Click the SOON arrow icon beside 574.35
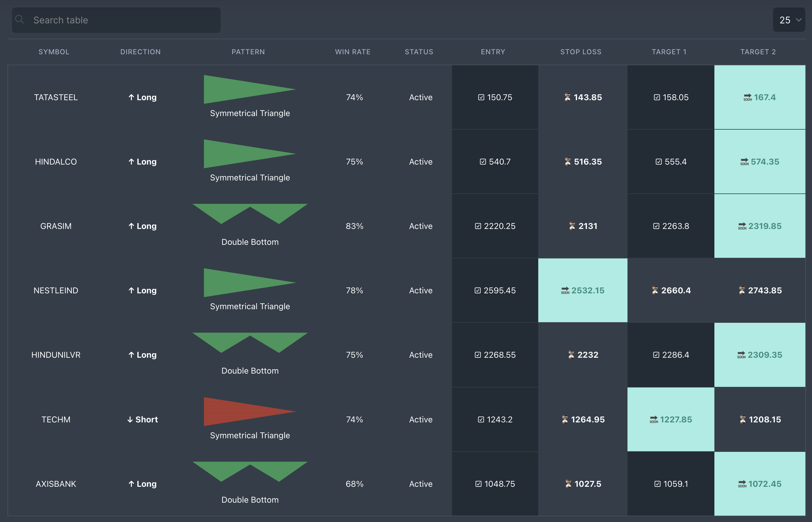Viewport: 812px width, 522px height. pos(744,162)
